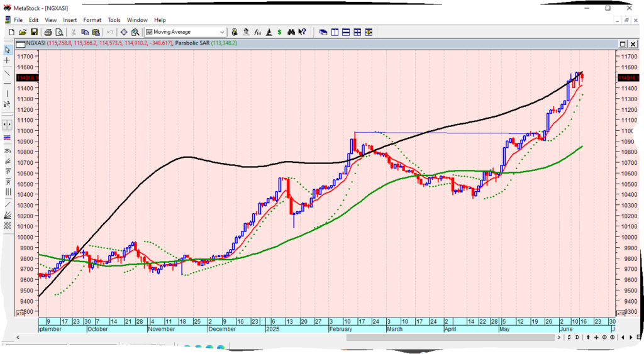Open a file with the folder icon

click(23, 32)
